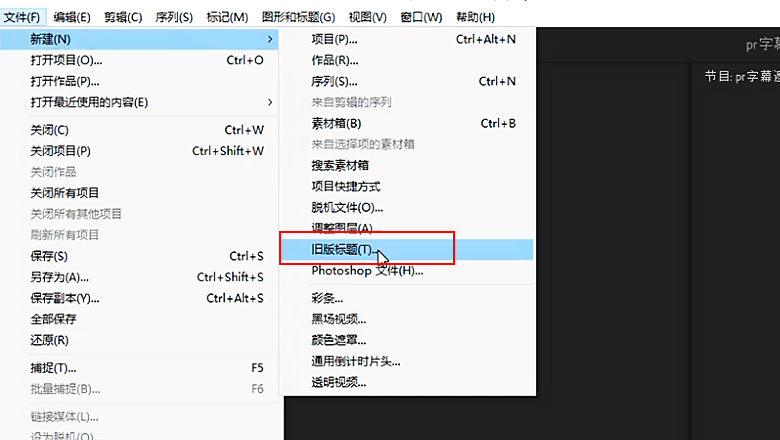Image resolution: width=780 pixels, height=440 pixels.
Task: Open the 文件(F) menu
Action: pyautogui.click(x=22, y=17)
